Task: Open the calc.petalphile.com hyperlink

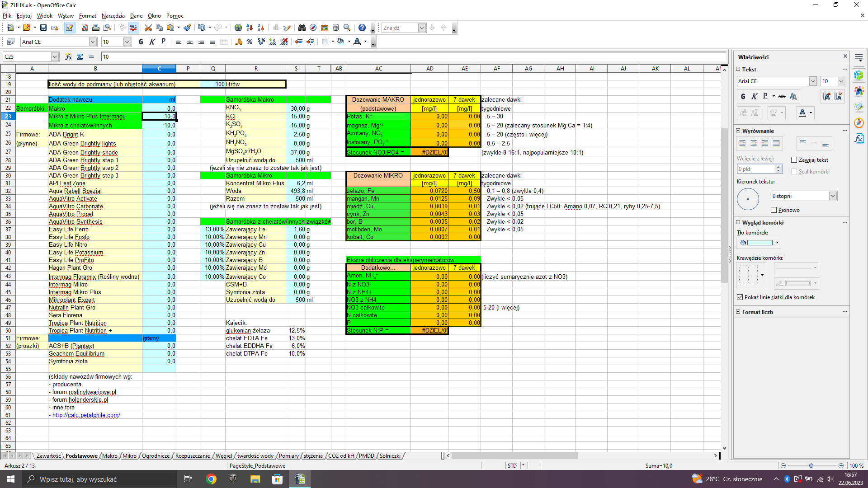Action: (86, 415)
